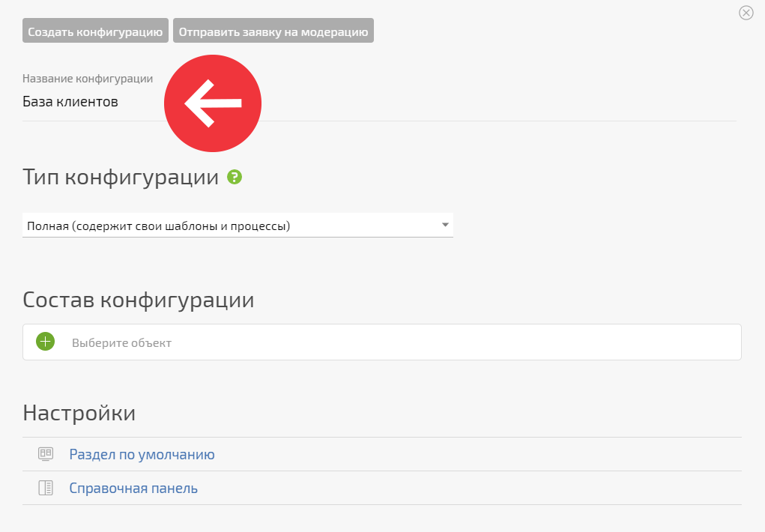Click the База клиентов name field
Viewport: 765px width, 532px height.
[379, 102]
